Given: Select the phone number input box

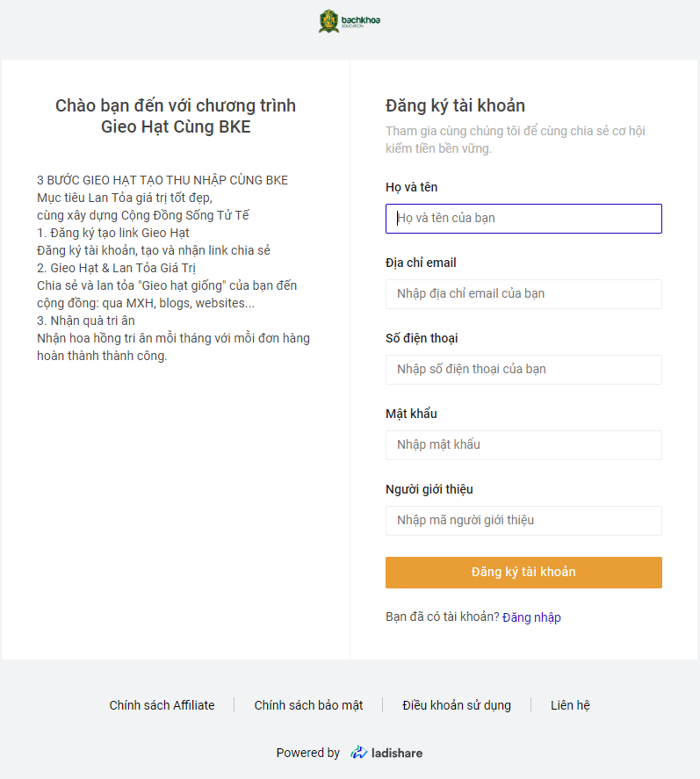Looking at the screenshot, I should coord(523,370).
